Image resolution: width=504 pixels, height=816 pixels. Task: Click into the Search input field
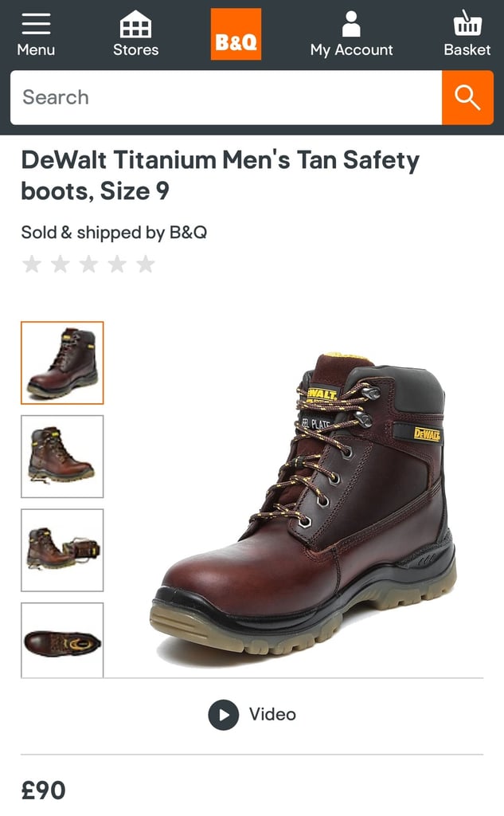(x=226, y=98)
